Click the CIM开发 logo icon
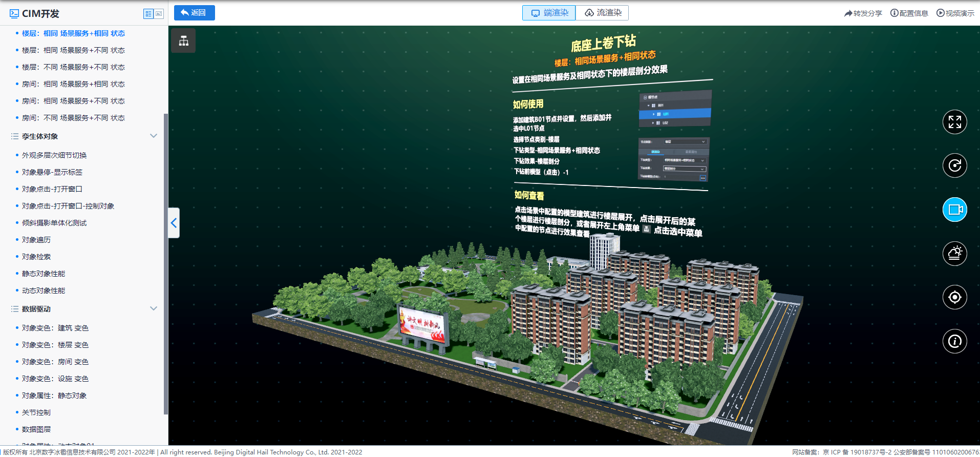 (x=14, y=14)
